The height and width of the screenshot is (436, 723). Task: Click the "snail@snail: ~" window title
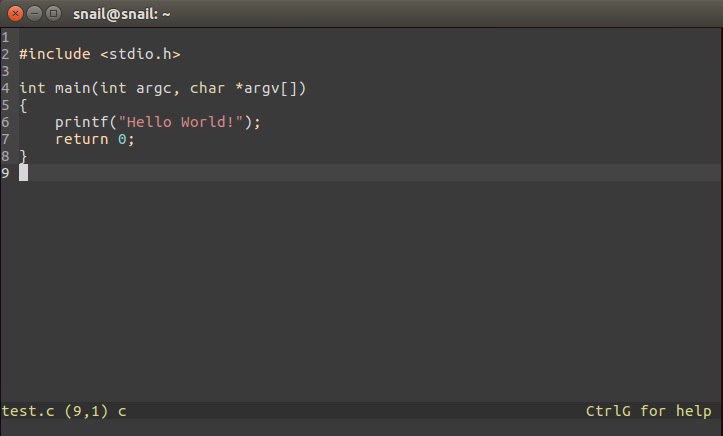coord(123,13)
